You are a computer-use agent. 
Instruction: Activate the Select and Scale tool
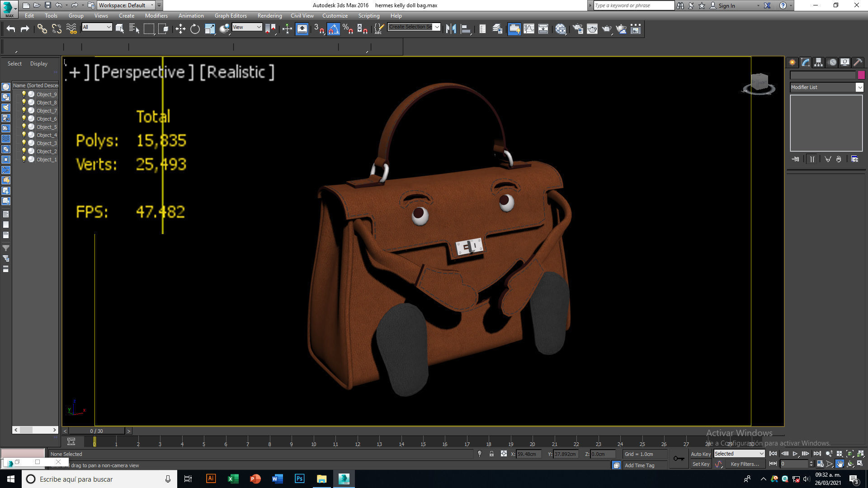tap(210, 29)
